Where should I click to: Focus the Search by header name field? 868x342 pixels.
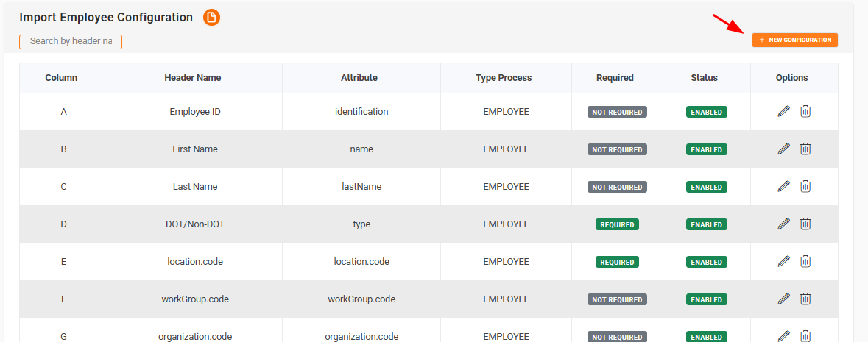tap(71, 41)
